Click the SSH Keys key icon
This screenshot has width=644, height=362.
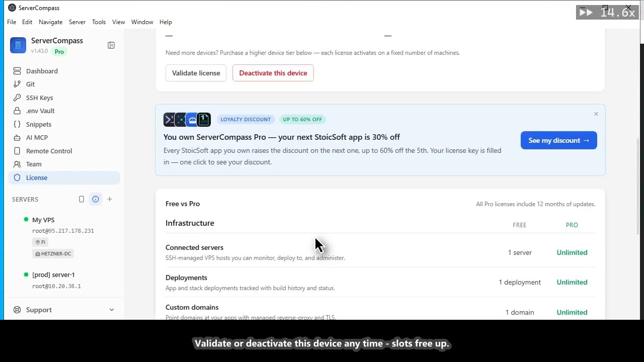17,98
